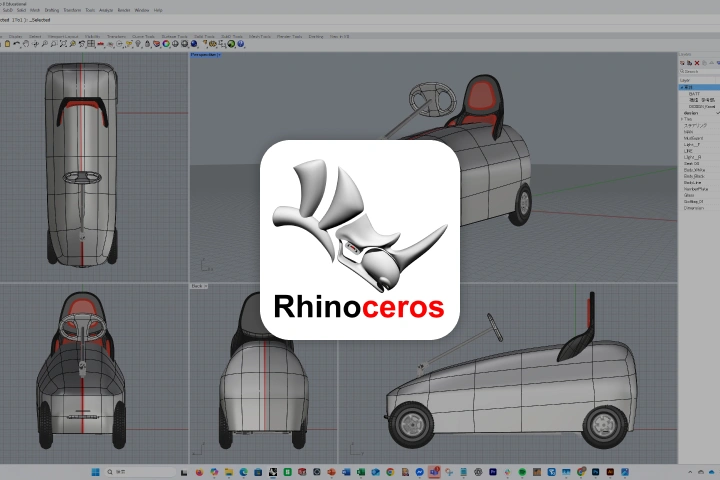Click the padlock Lock objects icon
The width and height of the screenshot is (720, 480).
147,44
